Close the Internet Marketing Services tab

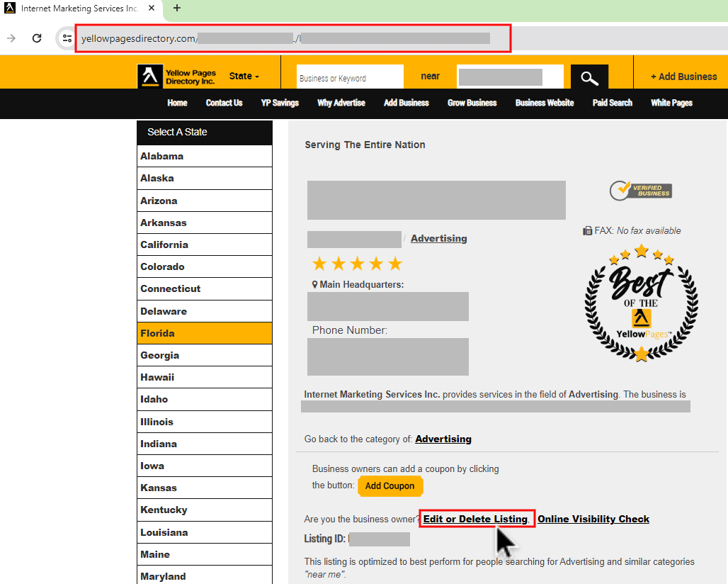pyautogui.click(x=152, y=8)
